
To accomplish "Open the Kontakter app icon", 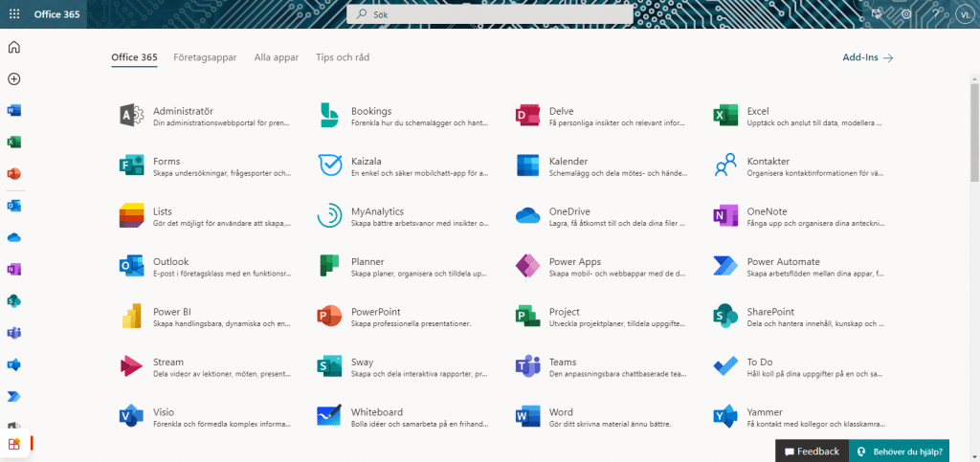I will pyautogui.click(x=725, y=165).
